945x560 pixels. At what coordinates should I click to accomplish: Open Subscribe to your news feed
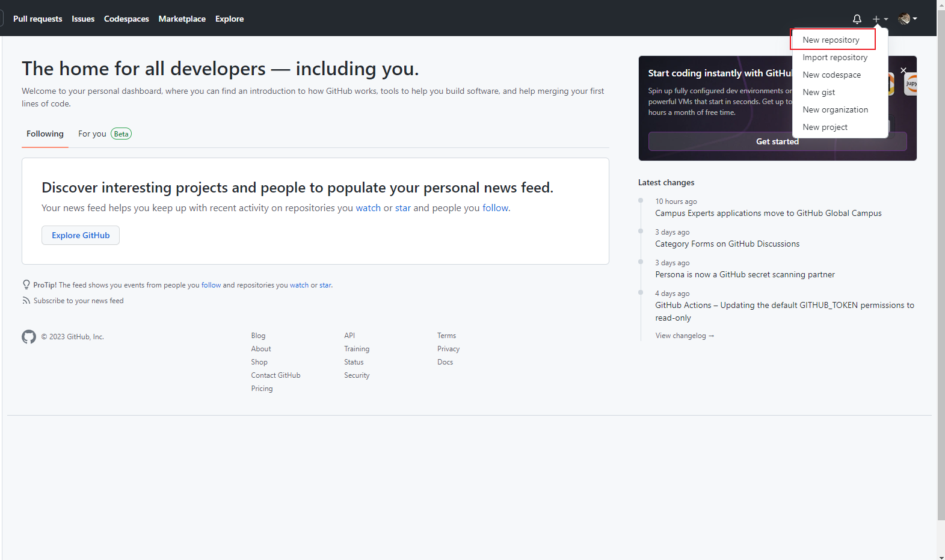click(78, 301)
